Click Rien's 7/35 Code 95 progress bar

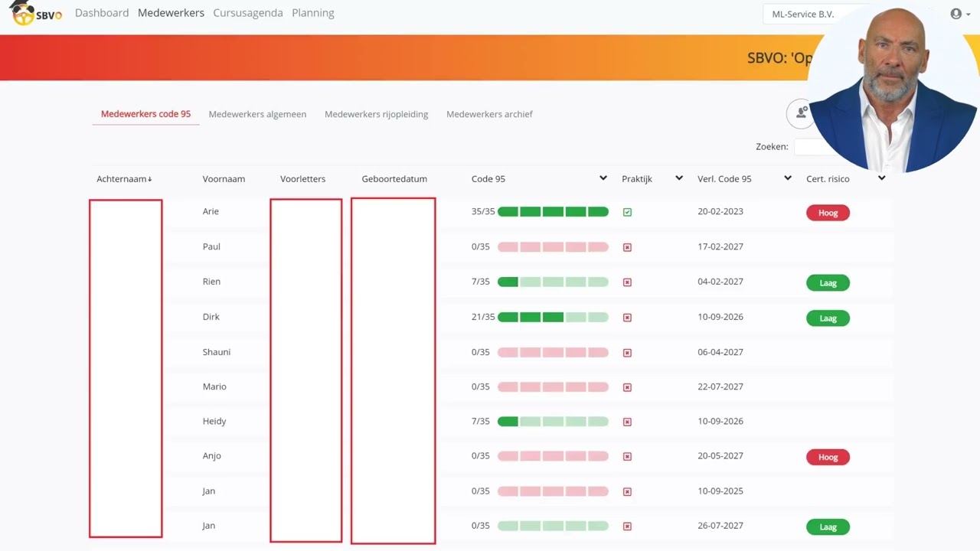(x=553, y=282)
